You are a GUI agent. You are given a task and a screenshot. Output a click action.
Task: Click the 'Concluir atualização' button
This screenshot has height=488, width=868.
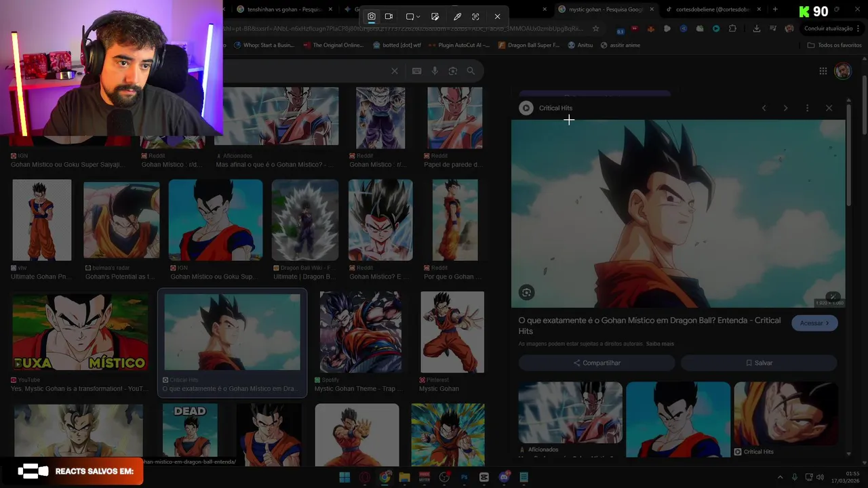832,28
